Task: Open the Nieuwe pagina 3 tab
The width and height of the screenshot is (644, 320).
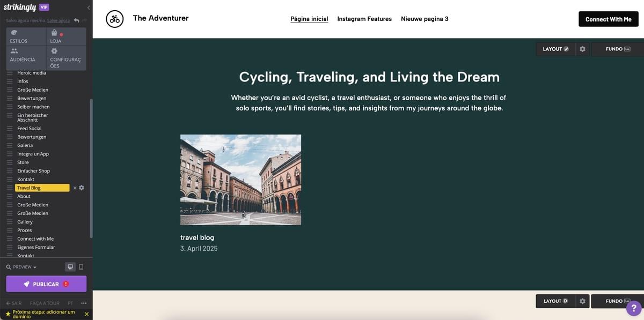Action: 425,19
